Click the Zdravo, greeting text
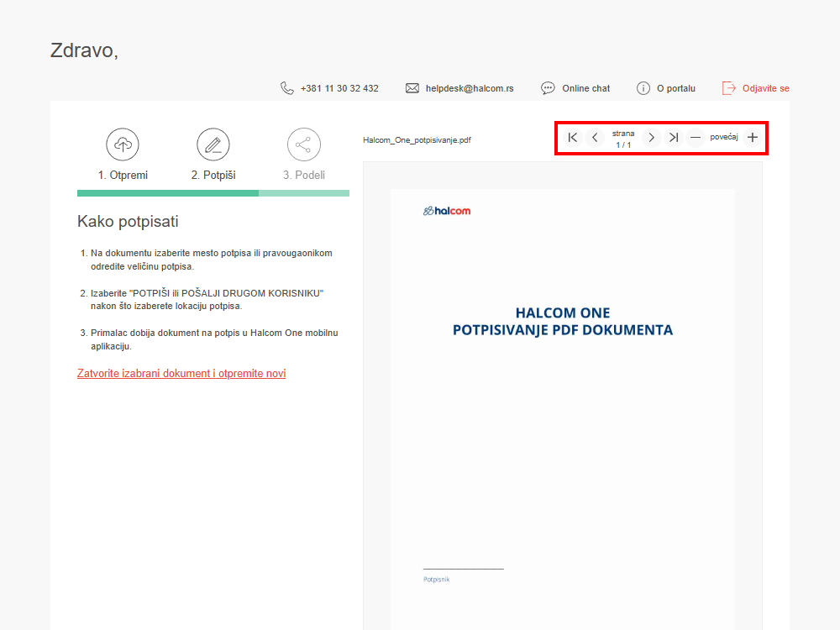 84,50
